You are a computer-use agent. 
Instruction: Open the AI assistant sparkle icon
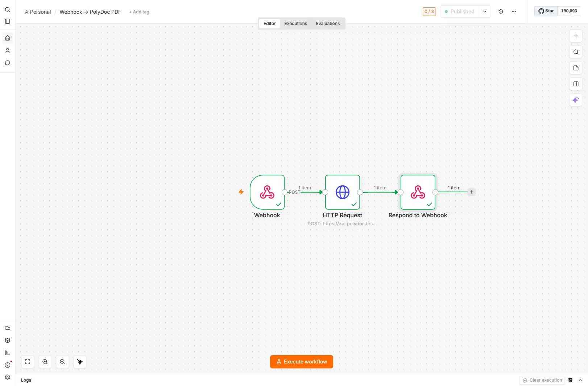pos(576,100)
